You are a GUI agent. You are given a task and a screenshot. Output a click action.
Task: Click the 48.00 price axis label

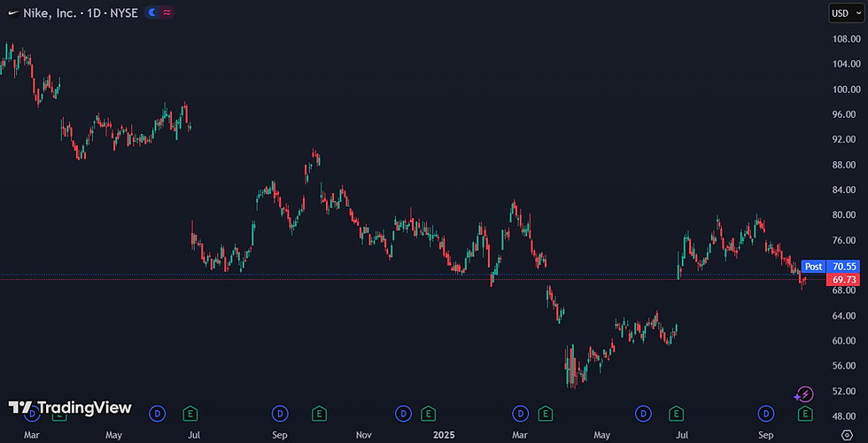pos(845,416)
